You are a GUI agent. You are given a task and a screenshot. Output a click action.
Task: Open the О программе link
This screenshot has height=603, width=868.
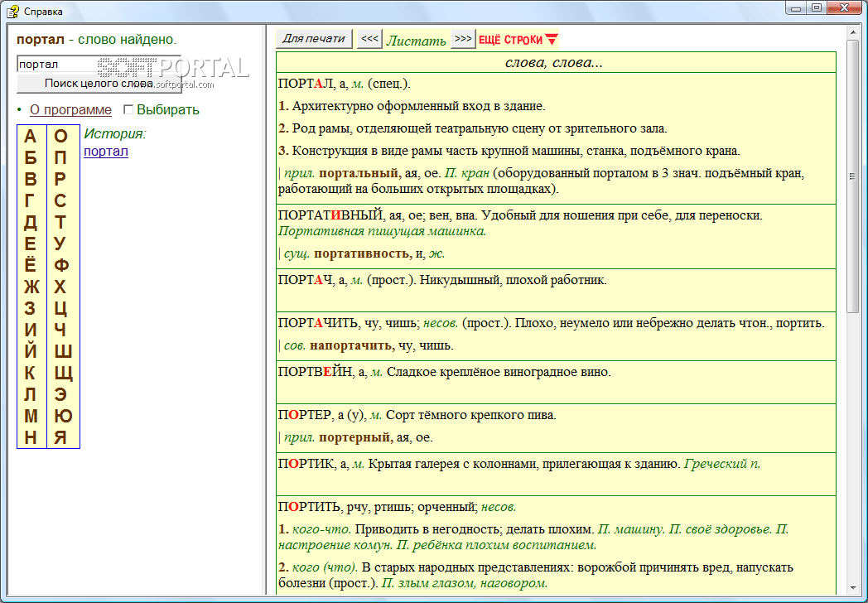[70, 110]
